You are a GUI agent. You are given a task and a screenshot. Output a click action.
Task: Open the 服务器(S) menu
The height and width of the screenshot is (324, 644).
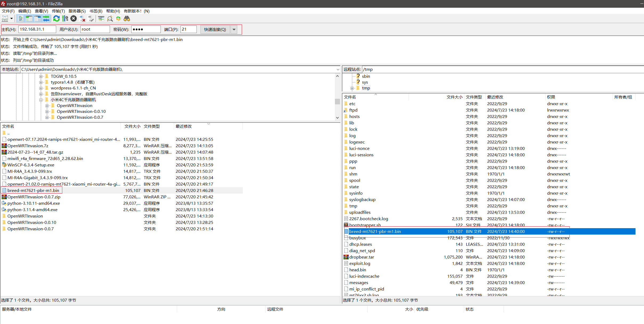click(x=77, y=11)
